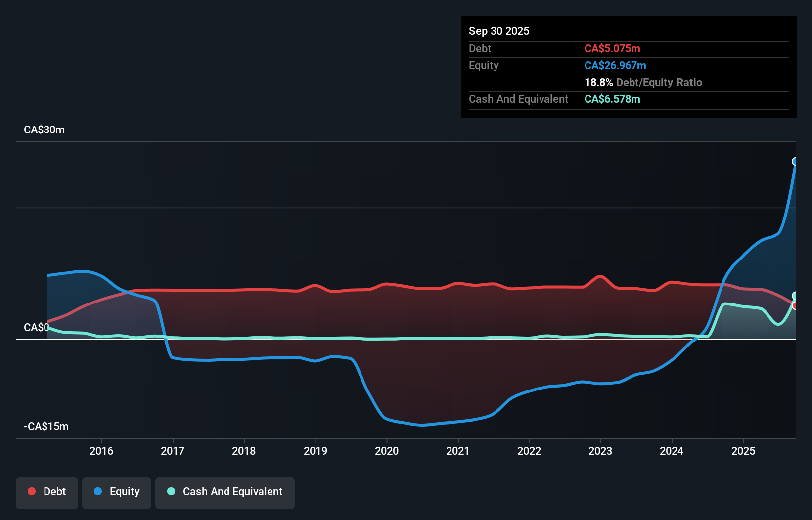Image resolution: width=812 pixels, height=520 pixels.
Task: Toggle Cash And Equivalent legend button
Action: point(225,493)
